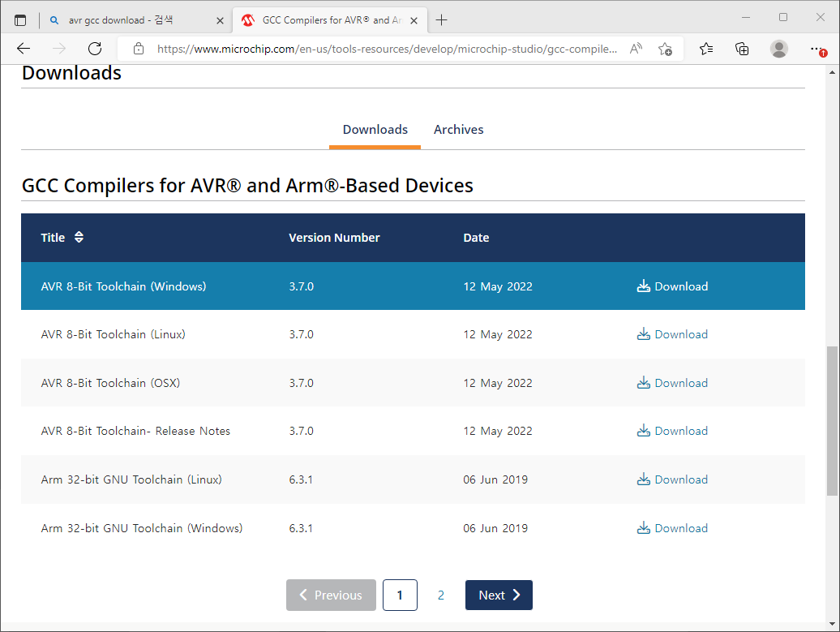Click download icon for AVR 8-Bit Toolchain (Linux)
Image resolution: width=840 pixels, height=632 pixels.
point(644,334)
